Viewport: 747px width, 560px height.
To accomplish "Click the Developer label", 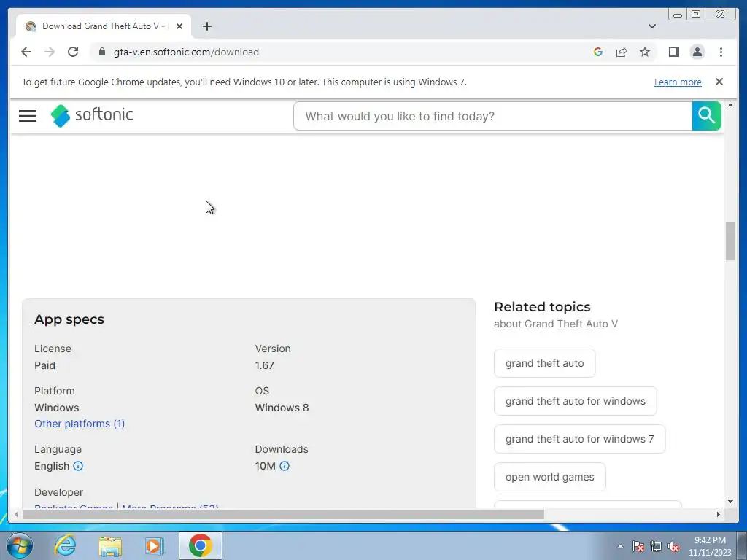I will (58, 492).
